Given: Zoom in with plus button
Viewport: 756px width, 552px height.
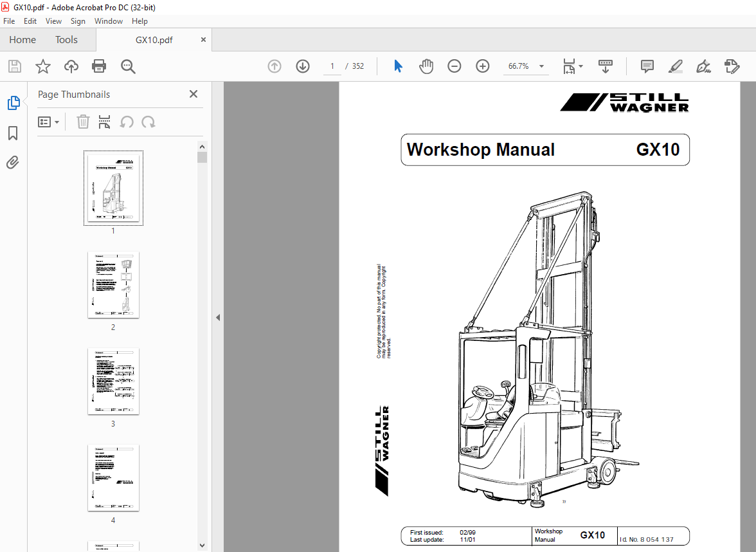Looking at the screenshot, I should (483, 66).
